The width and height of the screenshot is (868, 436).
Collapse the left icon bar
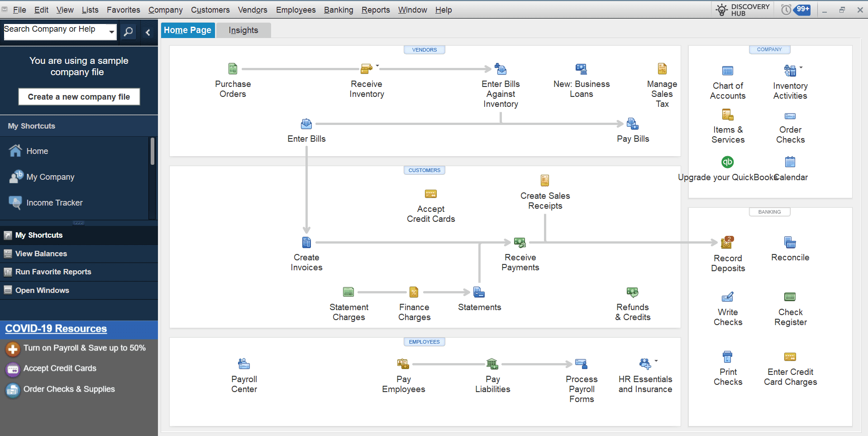[148, 32]
